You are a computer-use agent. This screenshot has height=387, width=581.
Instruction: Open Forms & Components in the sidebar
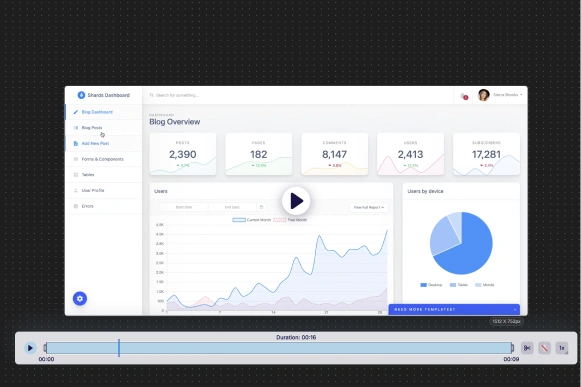point(104,159)
